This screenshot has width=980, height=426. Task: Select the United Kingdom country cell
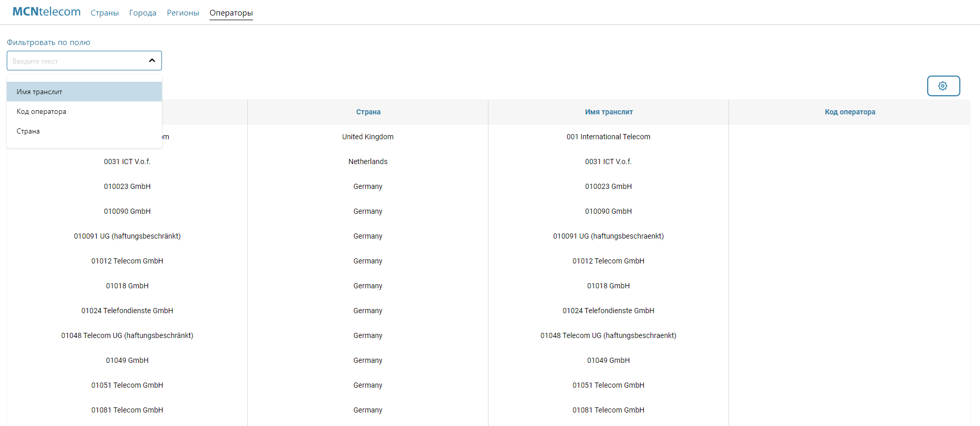(x=367, y=137)
